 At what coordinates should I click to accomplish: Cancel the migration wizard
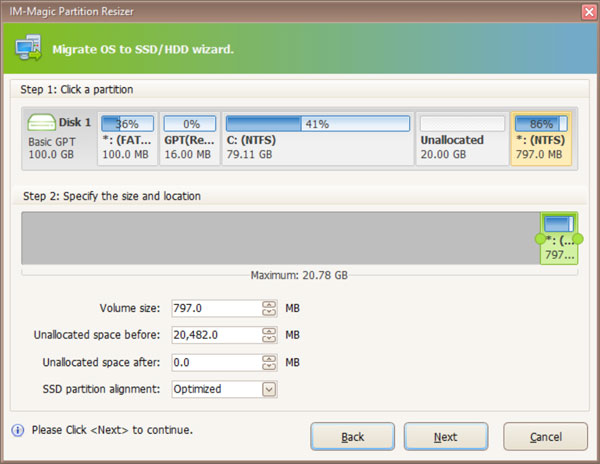(546, 436)
